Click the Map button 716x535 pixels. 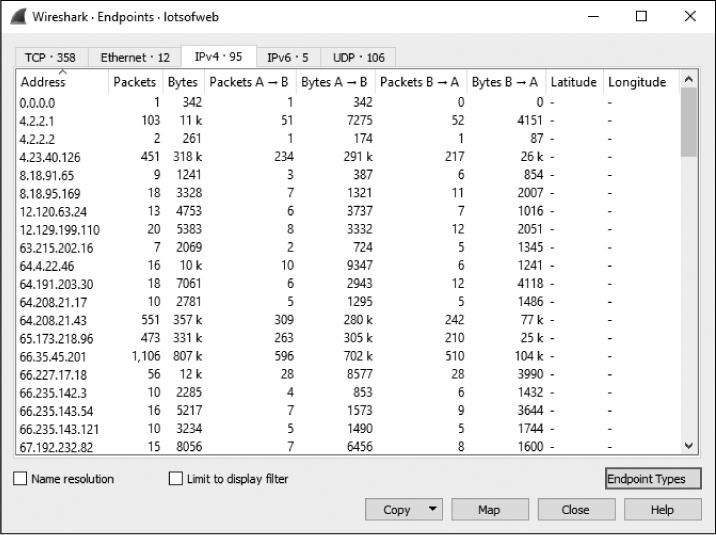[x=490, y=509]
